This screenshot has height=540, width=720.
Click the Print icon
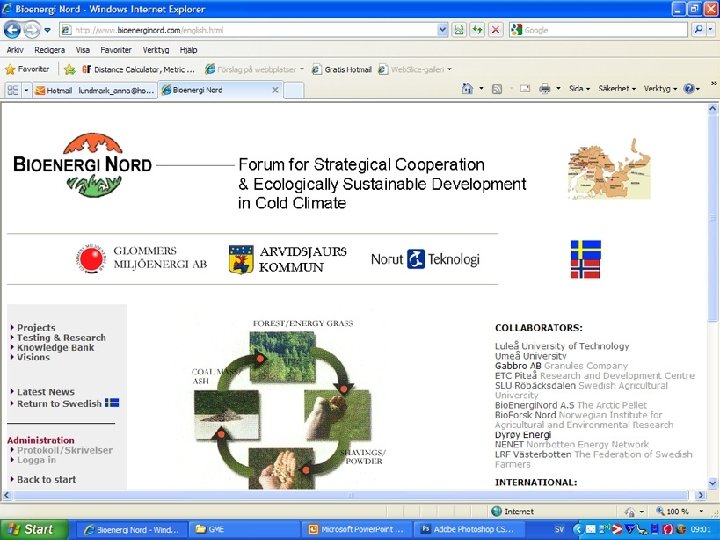point(545,89)
